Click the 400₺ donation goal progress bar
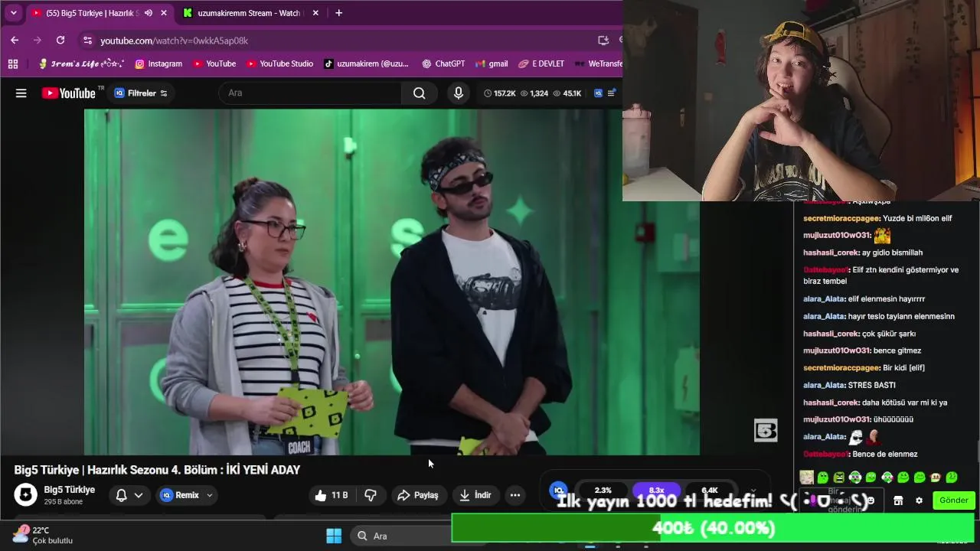 tap(713, 528)
